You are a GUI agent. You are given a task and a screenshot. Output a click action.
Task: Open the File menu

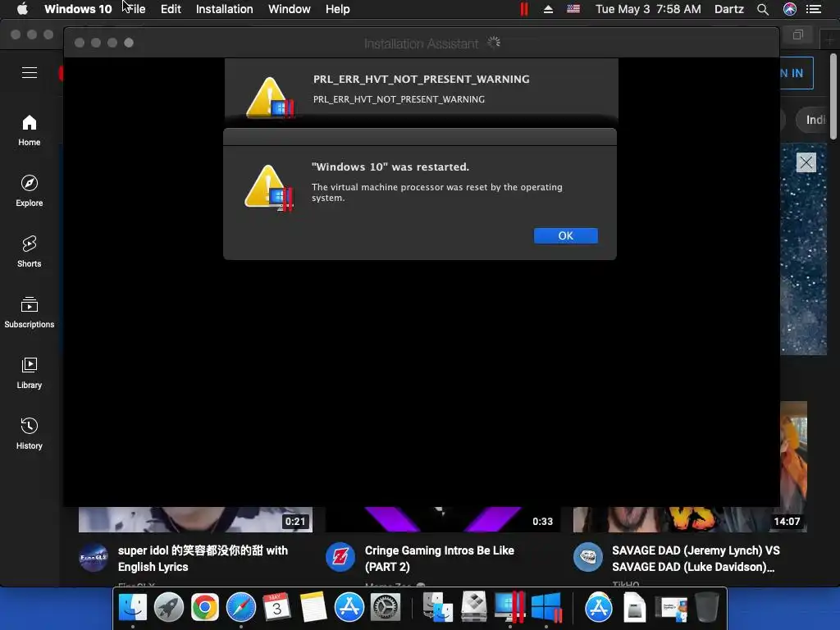[137, 9]
